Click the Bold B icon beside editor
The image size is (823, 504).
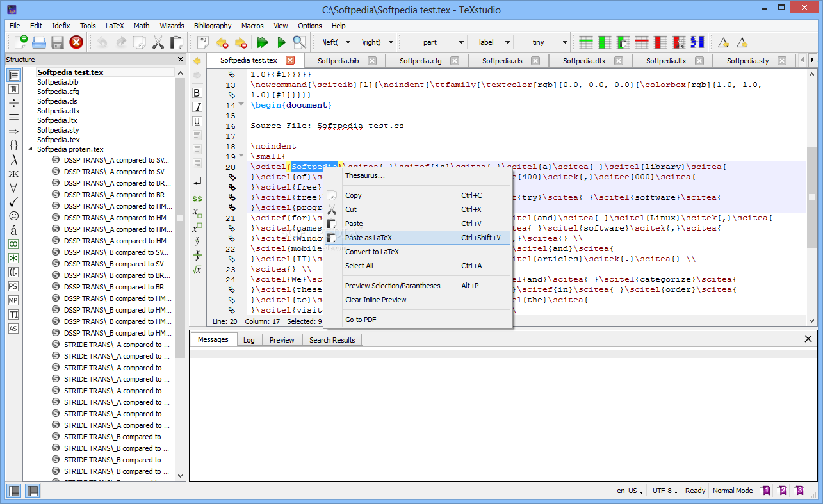tap(197, 93)
